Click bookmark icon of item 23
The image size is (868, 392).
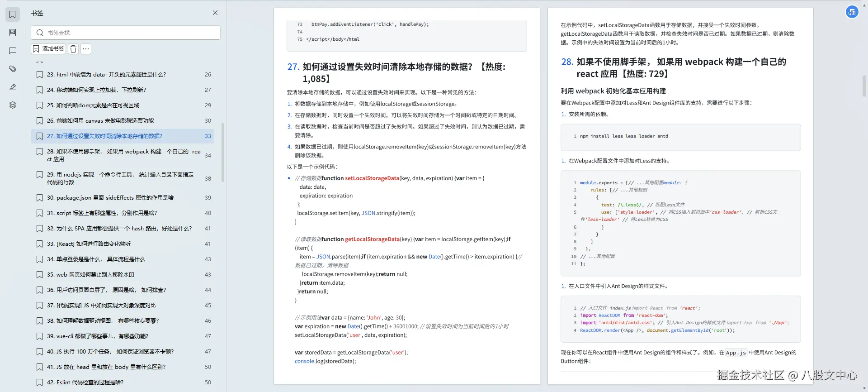click(40, 75)
